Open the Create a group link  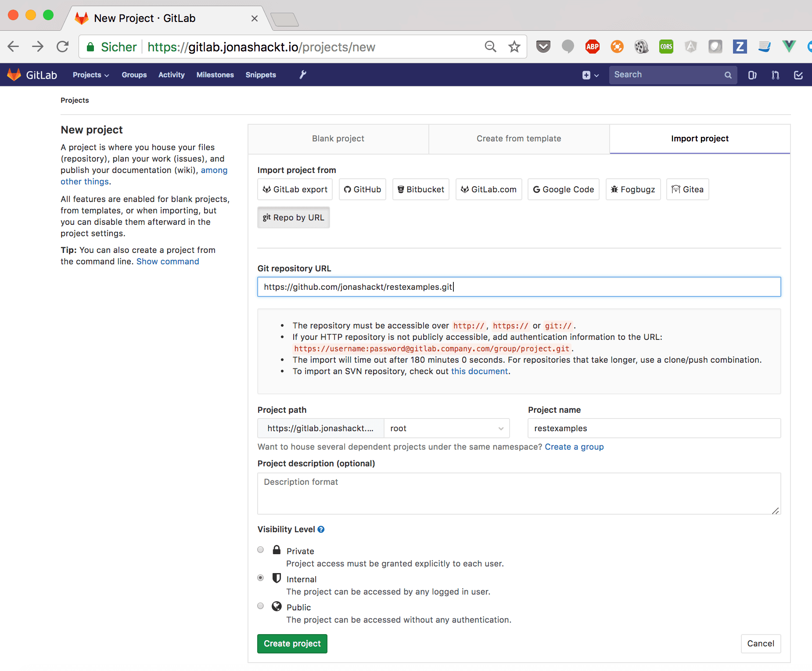pos(574,447)
